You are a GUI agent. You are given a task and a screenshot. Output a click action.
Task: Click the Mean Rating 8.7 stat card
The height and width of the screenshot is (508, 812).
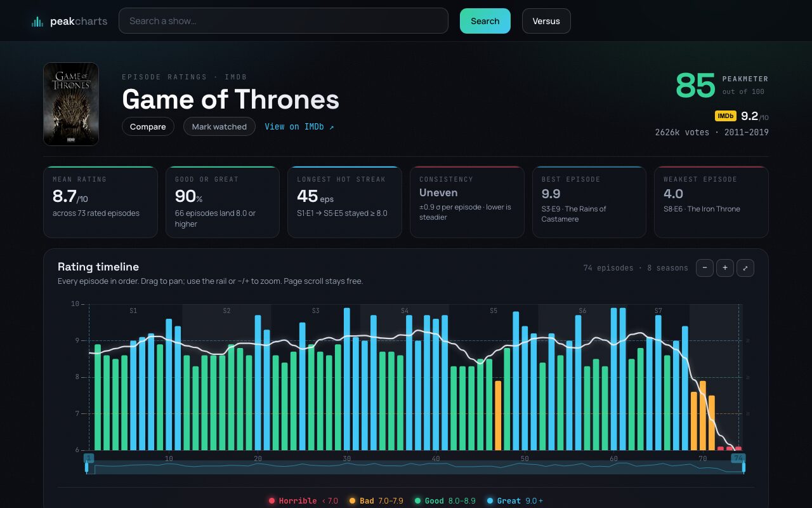point(100,202)
